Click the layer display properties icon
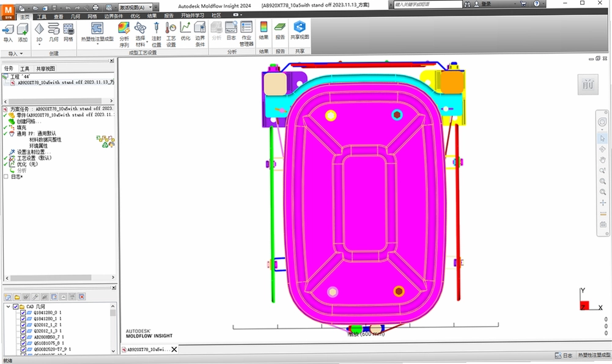Image resolution: width=612 pixels, height=364 pixels. 54,297
